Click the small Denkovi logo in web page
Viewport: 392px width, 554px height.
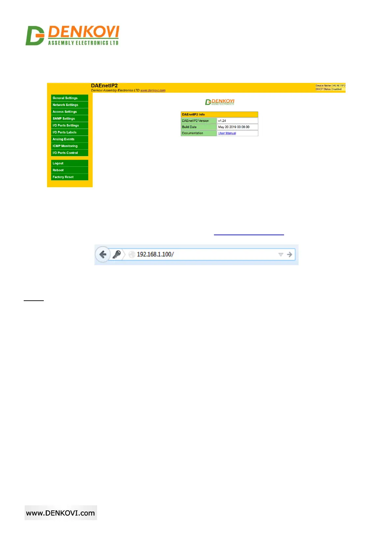(x=220, y=102)
